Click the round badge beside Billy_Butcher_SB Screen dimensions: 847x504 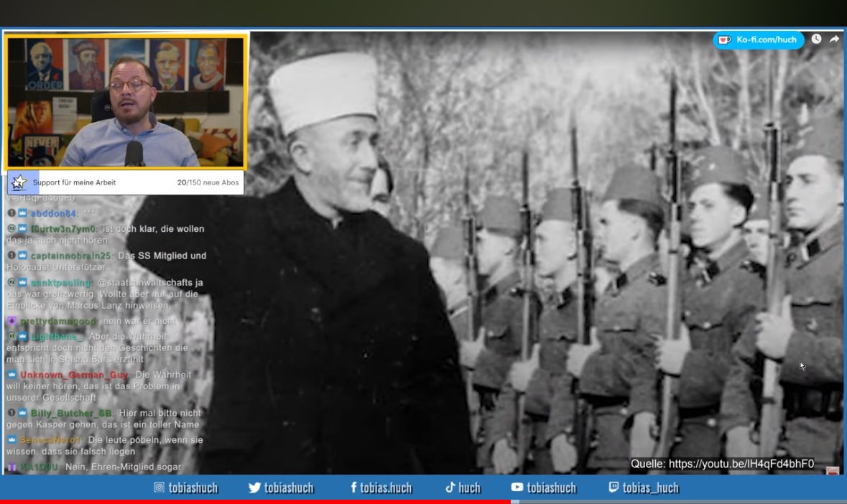click(x=11, y=413)
